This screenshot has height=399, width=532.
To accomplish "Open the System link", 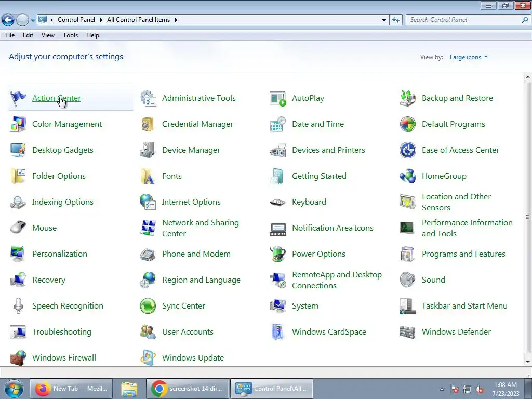I will [305, 305].
